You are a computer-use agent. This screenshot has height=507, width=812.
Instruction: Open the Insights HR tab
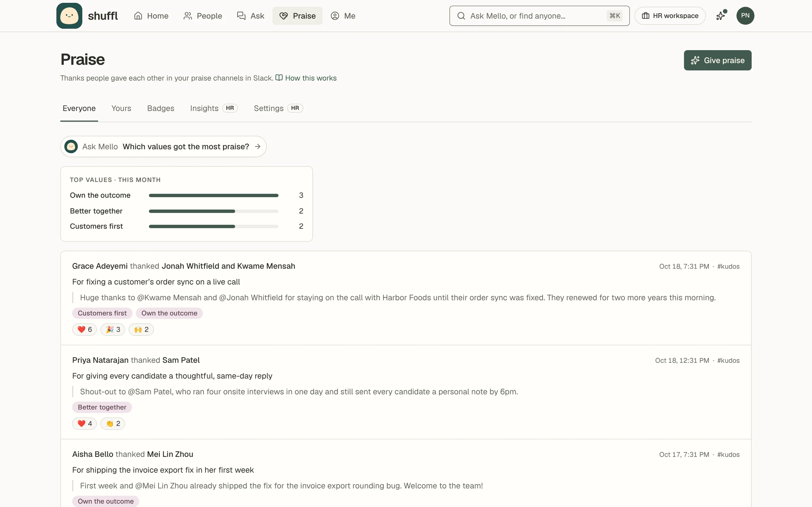point(214,108)
